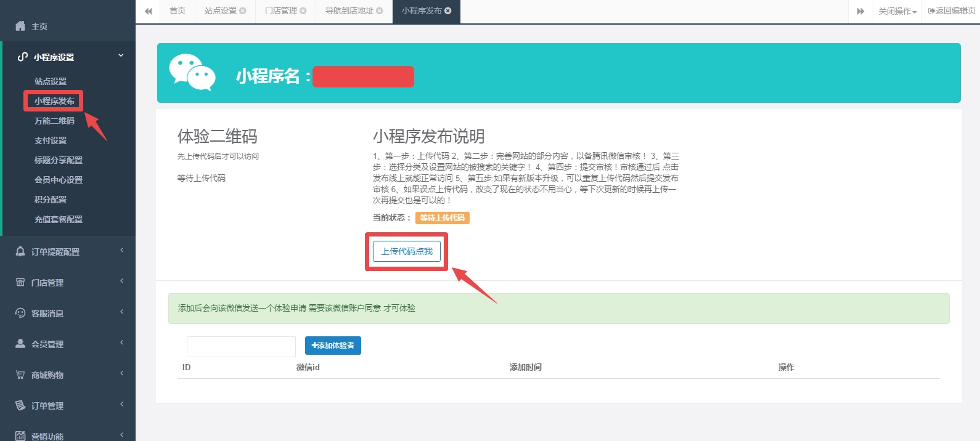Click 返回编辑页 link
The height and width of the screenshot is (441, 980).
[952, 11]
